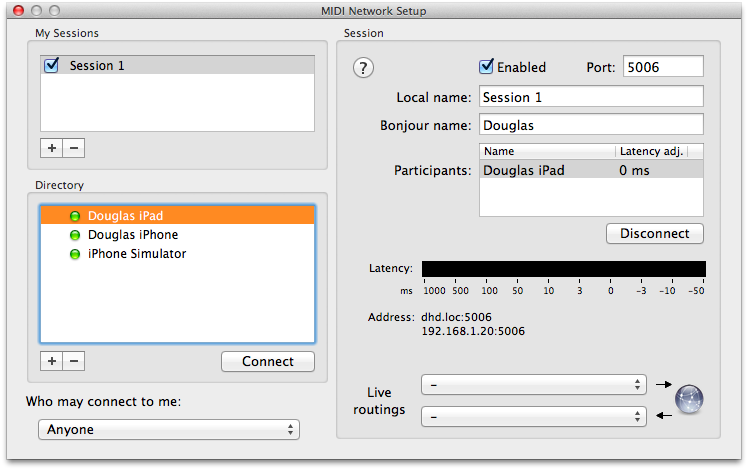Click the Latency meter bar
The width and height of the screenshot is (748, 470).
point(563,269)
